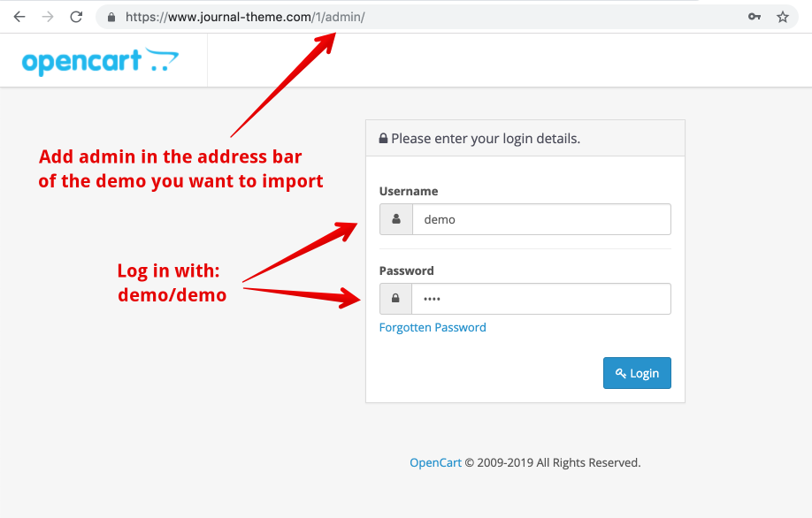Image resolution: width=812 pixels, height=518 pixels.
Task: Click the saved passwords key icon
Action: click(x=755, y=17)
